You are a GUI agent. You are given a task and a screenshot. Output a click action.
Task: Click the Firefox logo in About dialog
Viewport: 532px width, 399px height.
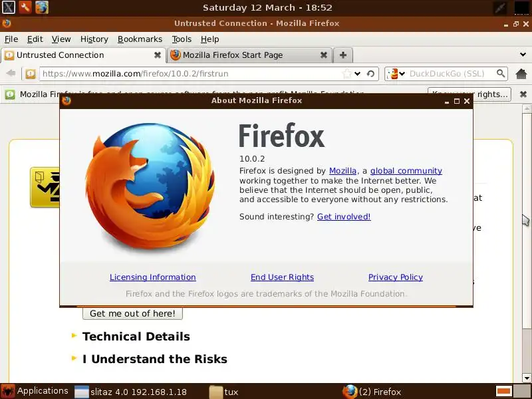[x=150, y=186]
